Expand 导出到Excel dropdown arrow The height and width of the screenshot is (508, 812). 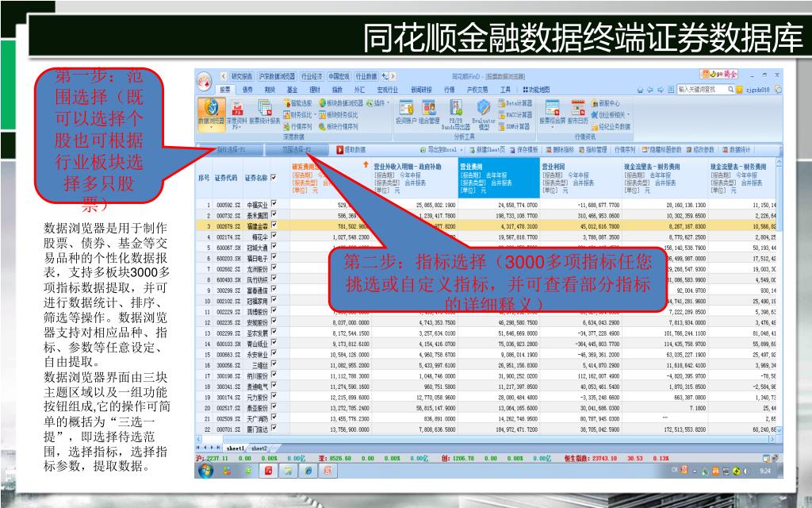coord(462,150)
